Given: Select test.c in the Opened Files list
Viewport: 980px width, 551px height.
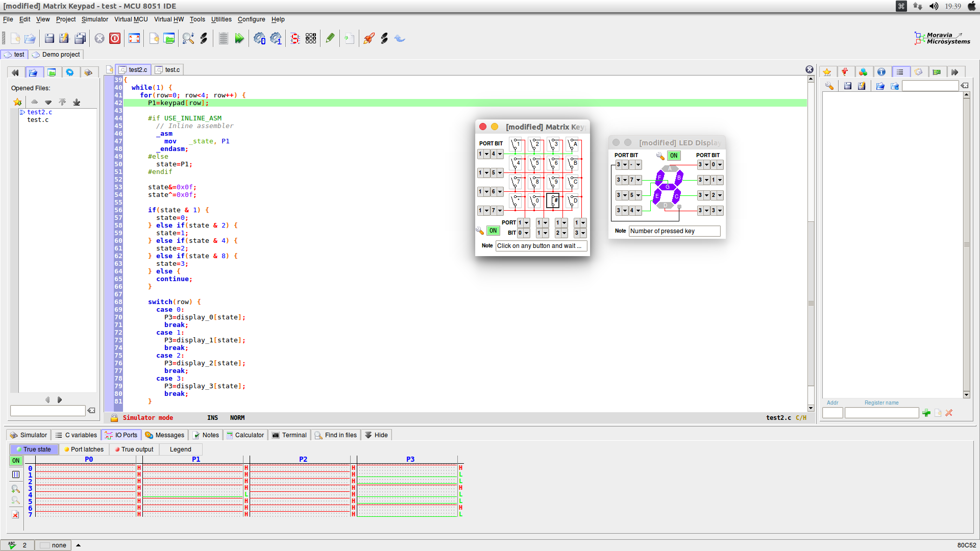Looking at the screenshot, I should [x=38, y=120].
